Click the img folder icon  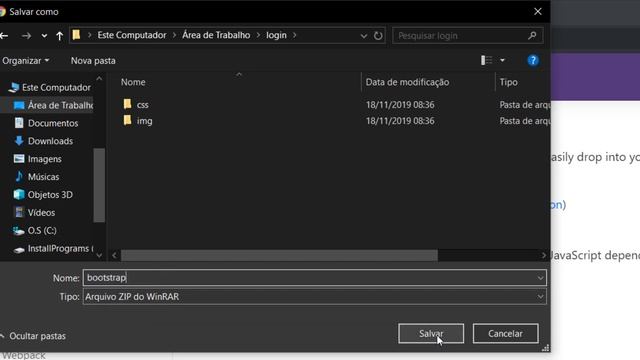[x=127, y=120]
